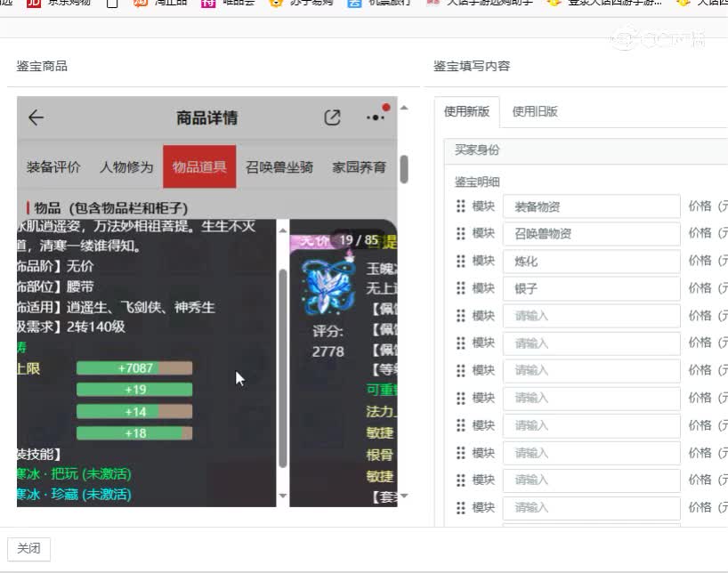Select the 使用新版 tab
728x573 pixels.
tap(466, 111)
